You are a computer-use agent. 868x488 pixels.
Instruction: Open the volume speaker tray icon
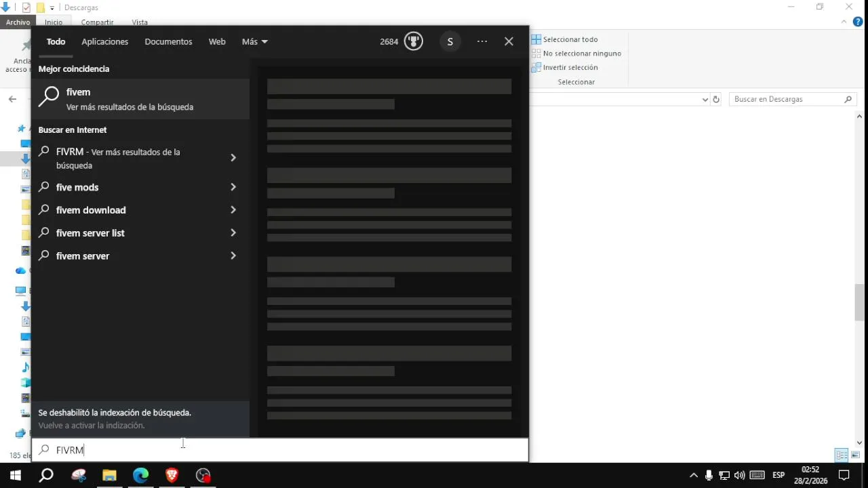(739, 475)
